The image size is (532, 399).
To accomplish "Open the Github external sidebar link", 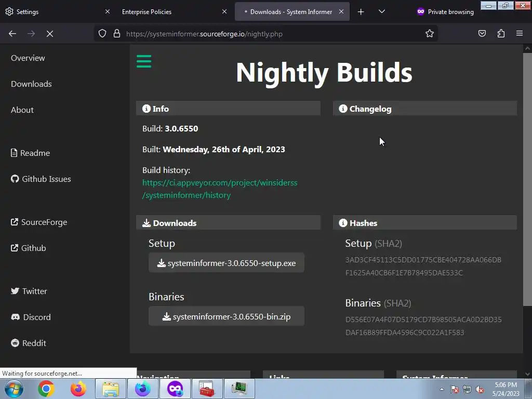I will 29,248.
